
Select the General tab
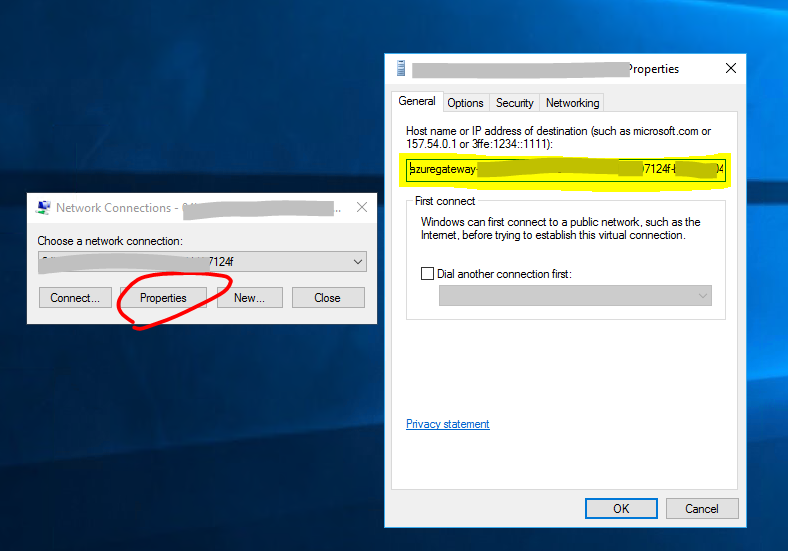[417, 102]
